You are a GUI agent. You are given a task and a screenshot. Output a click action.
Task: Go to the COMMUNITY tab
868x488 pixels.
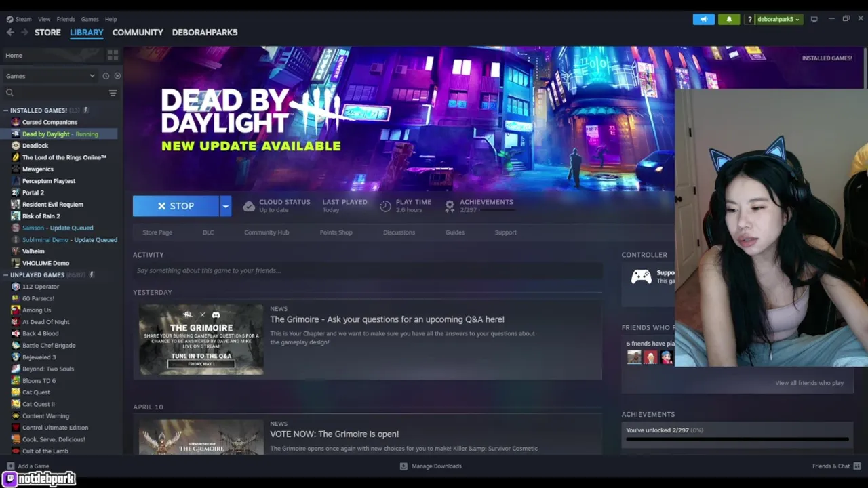point(138,32)
